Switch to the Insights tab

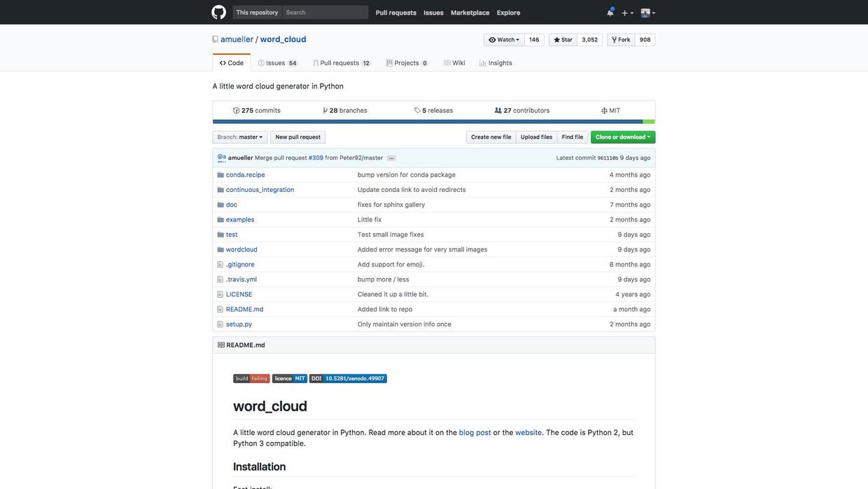coord(496,63)
